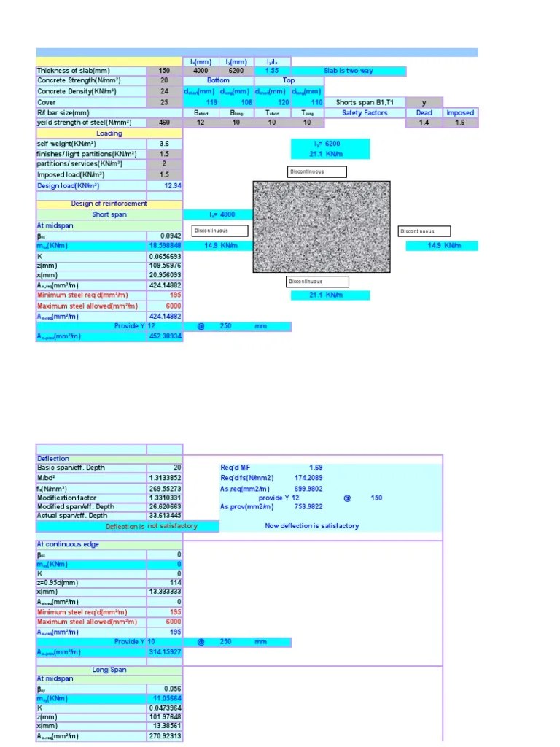Viewport: 560px width, 747px height.
Task: Select the 'not satisfactory' deflection result
Action: tap(172, 526)
